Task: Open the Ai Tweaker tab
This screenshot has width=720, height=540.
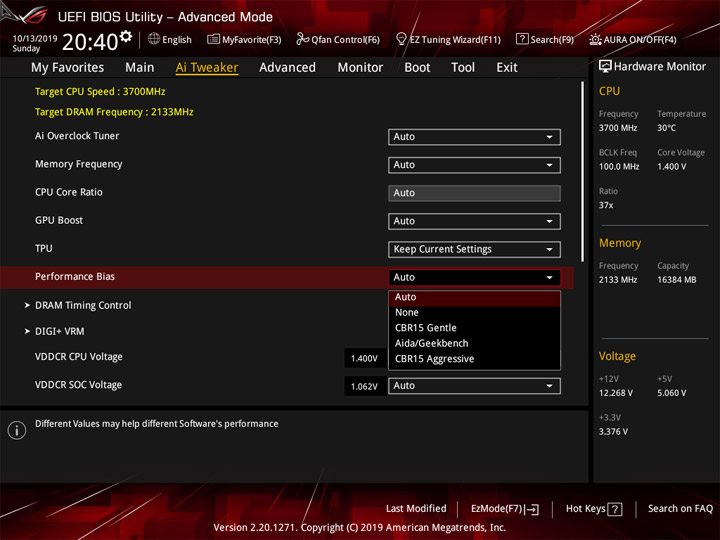Action: [207, 68]
